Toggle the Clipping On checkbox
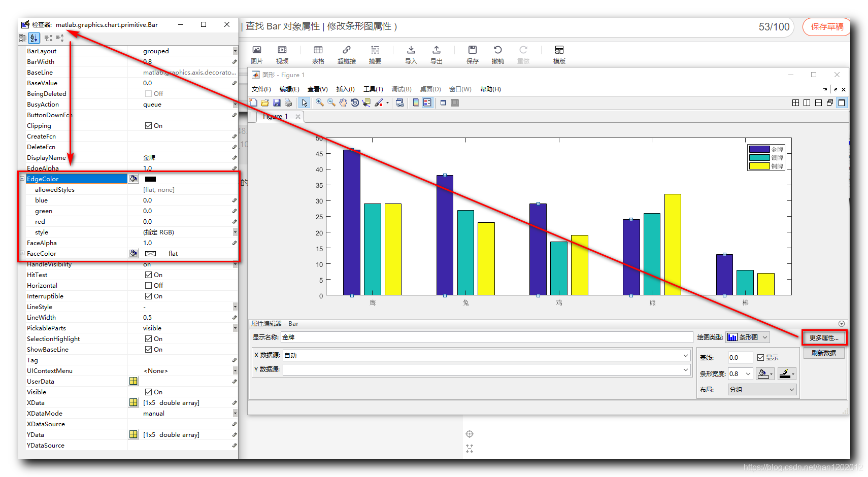868x477 pixels. coord(148,125)
